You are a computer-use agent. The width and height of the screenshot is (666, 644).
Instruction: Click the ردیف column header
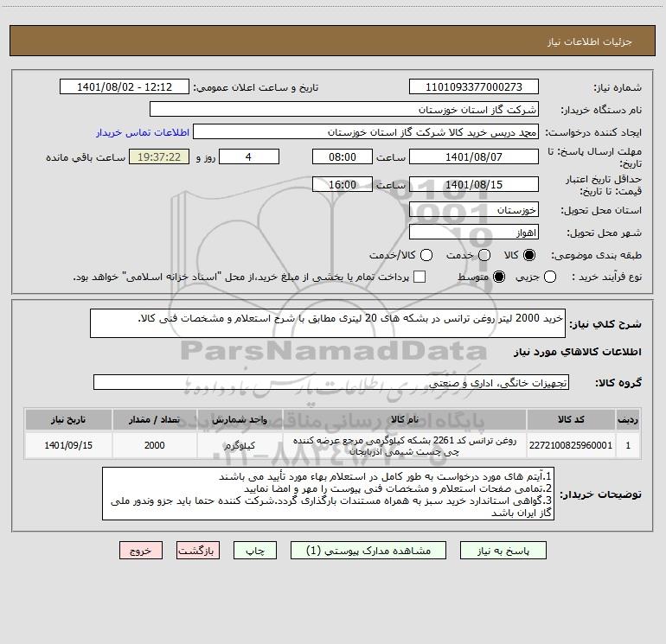point(628,419)
